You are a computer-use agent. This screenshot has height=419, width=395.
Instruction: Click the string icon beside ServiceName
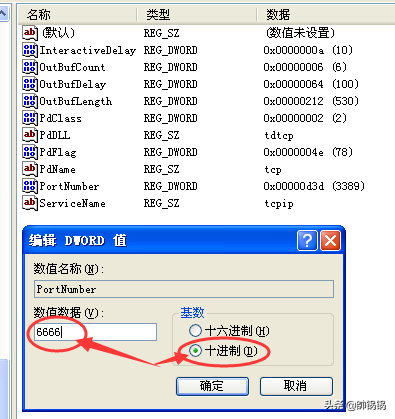[x=30, y=203]
